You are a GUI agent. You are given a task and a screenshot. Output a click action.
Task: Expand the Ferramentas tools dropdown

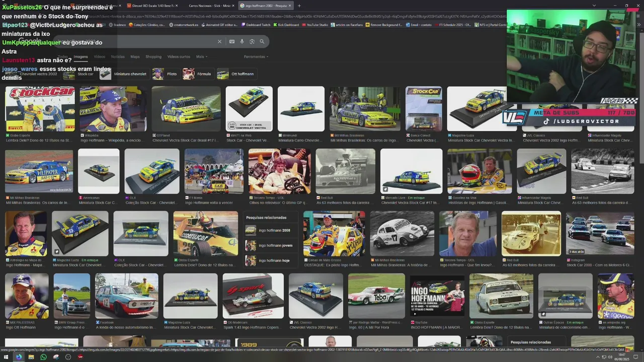point(255,57)
